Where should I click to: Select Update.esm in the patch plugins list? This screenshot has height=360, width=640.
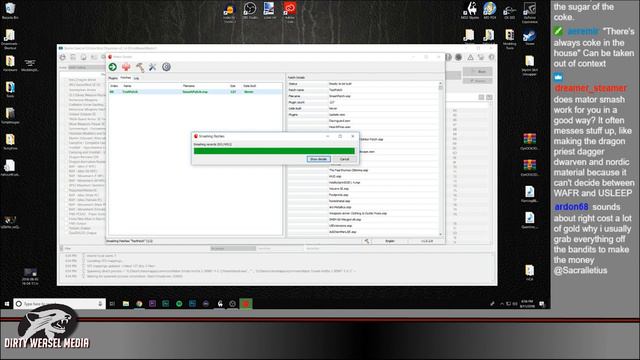pos(337,115)
